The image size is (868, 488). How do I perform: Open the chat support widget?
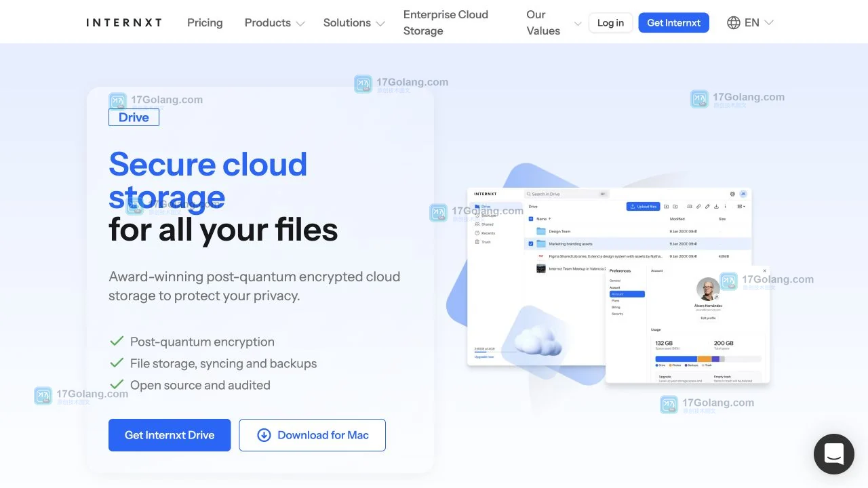pos(834,454)
